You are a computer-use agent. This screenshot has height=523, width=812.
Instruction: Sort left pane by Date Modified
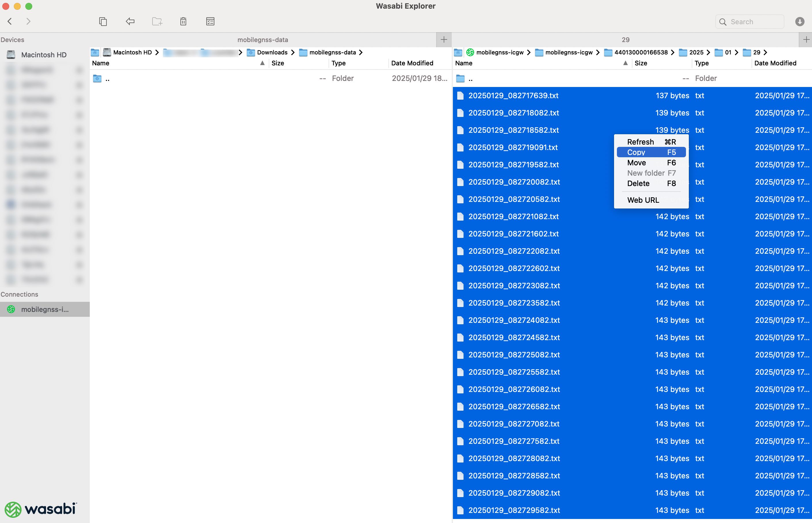pos(420,63)
